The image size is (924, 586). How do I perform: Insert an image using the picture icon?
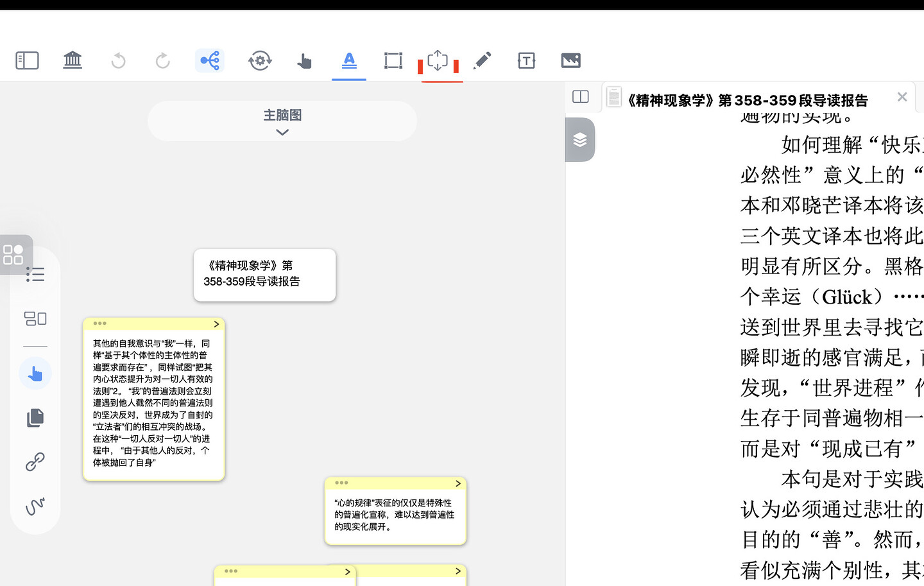point(571,60)
